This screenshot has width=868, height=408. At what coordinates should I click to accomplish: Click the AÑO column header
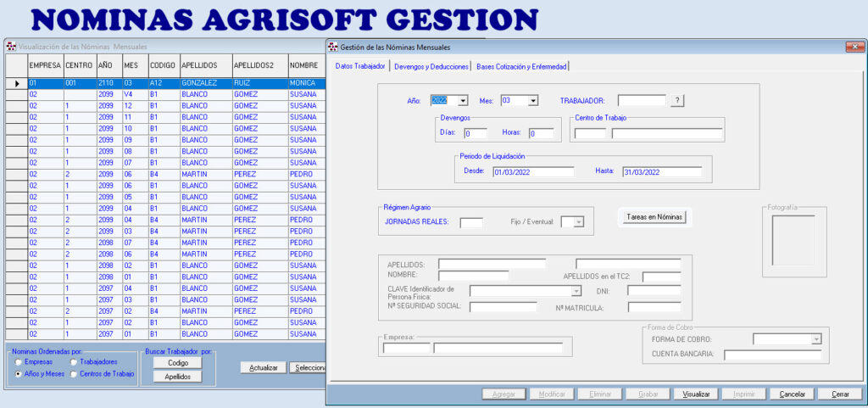click(109, 65)
